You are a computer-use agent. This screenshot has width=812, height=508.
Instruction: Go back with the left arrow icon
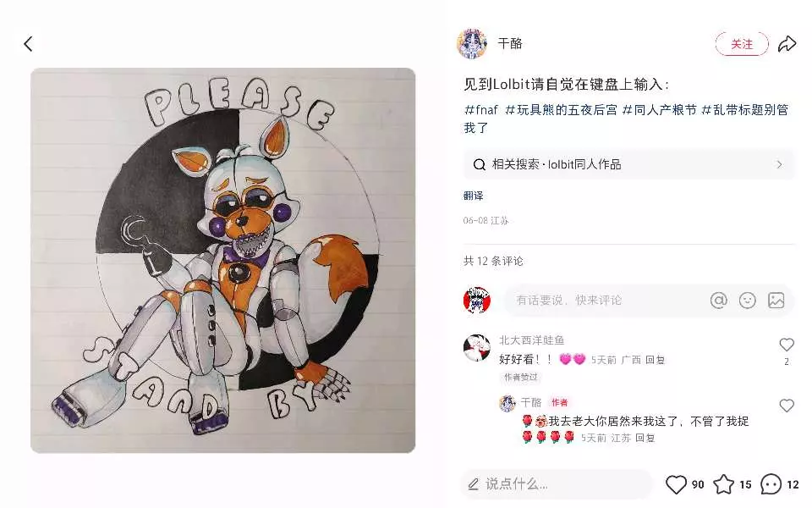click(x=29, y=44)
